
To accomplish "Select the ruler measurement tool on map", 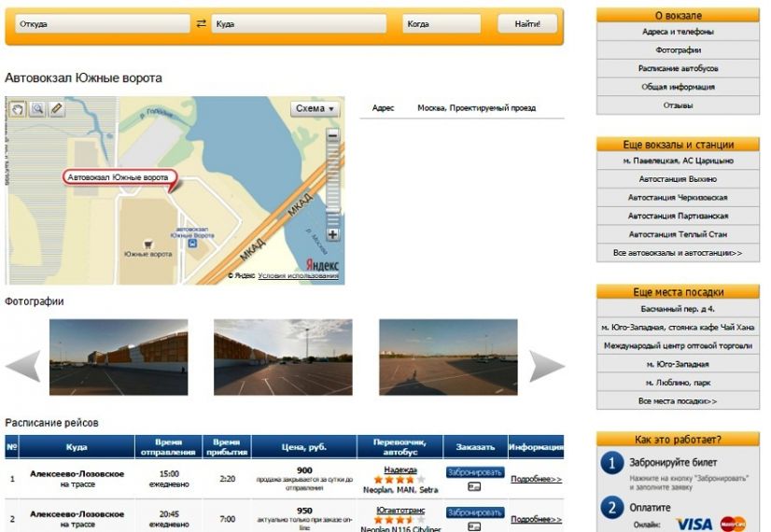I will pos(56,109).
